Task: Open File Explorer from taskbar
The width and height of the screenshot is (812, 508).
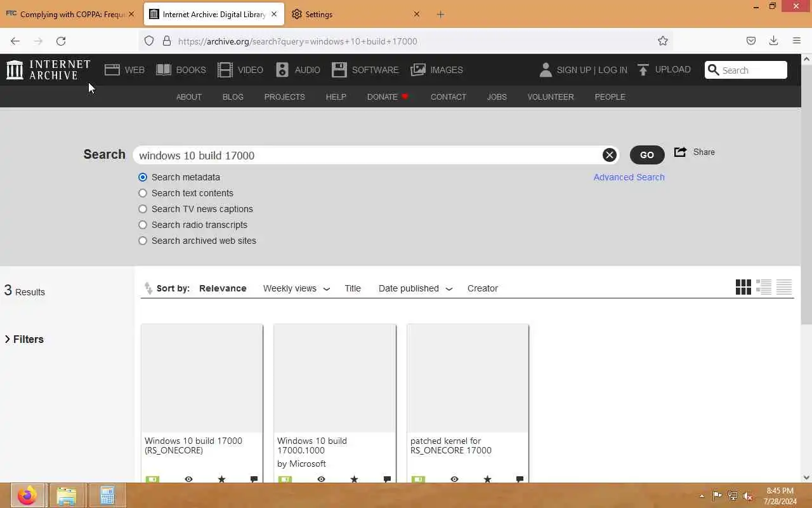Action: tap(66, 495)
